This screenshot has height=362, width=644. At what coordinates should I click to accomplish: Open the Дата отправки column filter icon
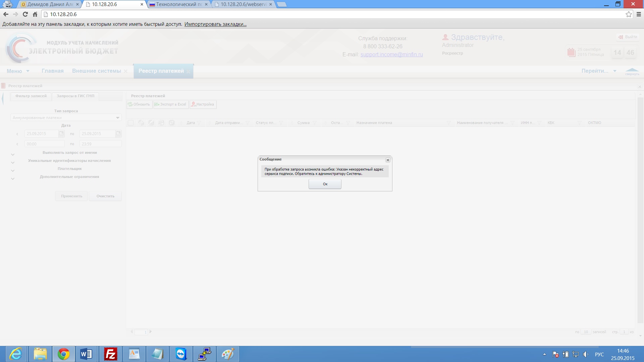click(x=248, y=123)
